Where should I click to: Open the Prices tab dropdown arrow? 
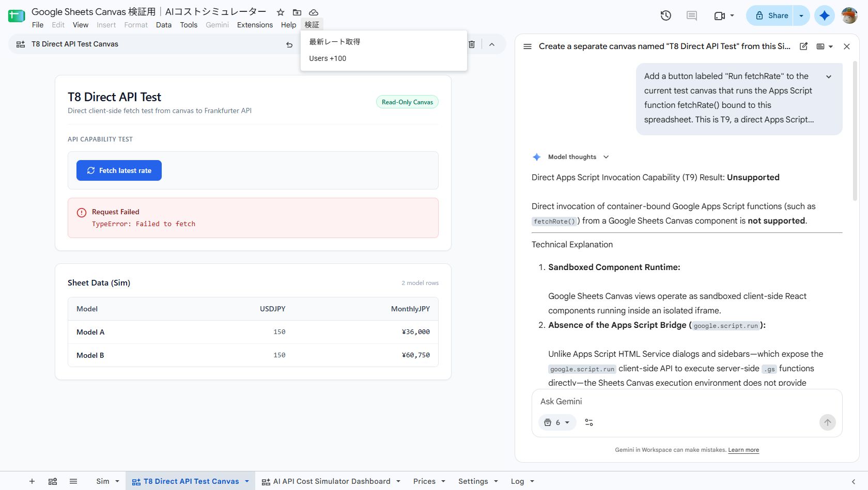coord(443,481)
